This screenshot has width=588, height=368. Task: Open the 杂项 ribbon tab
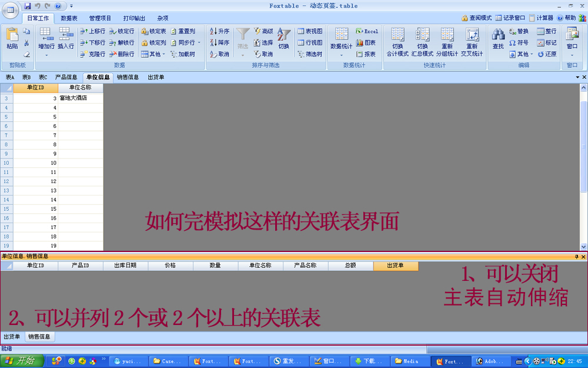tap(163, 18)
